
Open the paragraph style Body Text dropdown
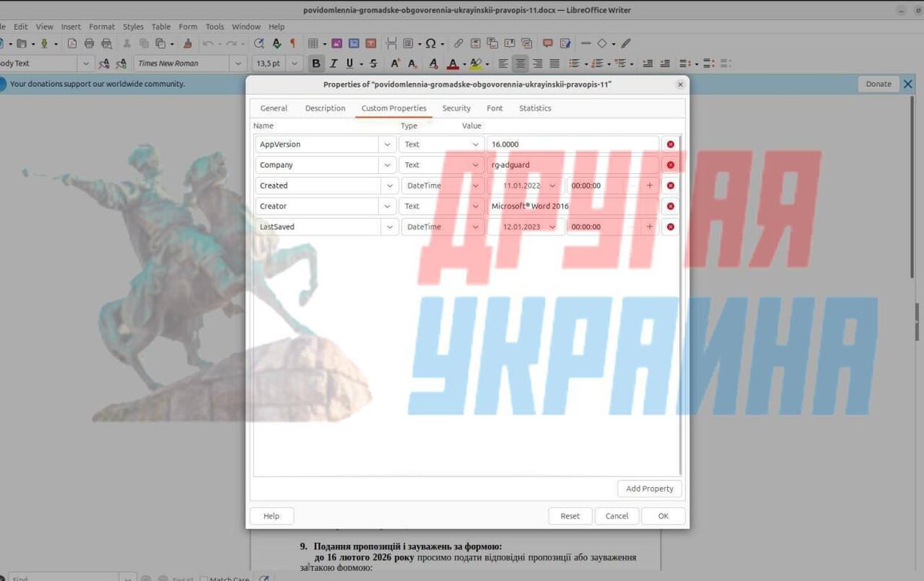(85, 64)
